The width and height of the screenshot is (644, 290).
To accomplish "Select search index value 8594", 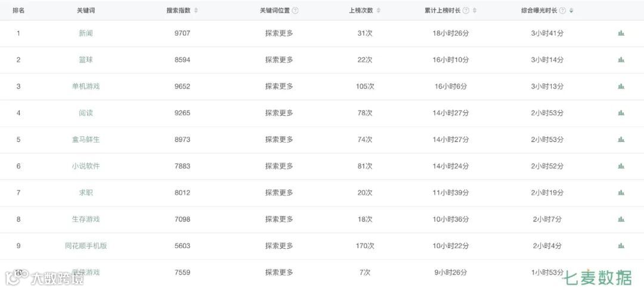I will pyautogui.click(x=182, y=60).
